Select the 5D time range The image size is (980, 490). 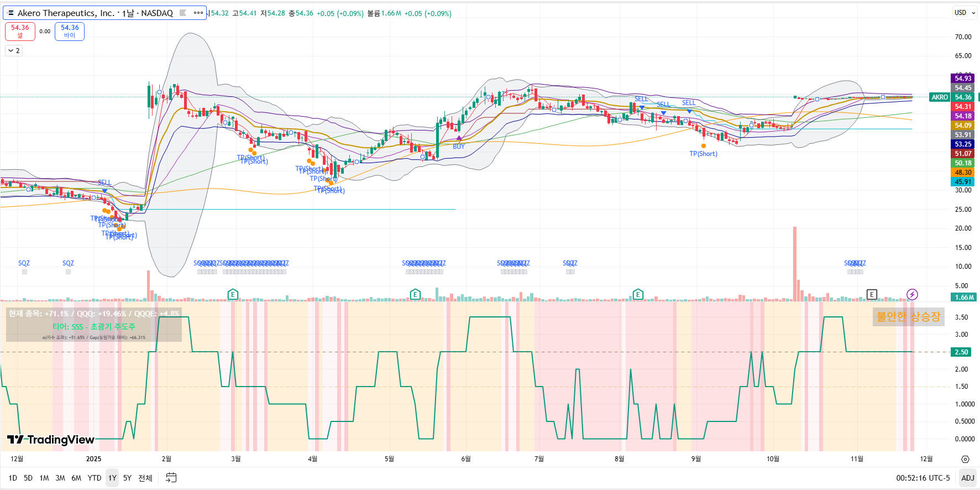pyautogui.click(x=28, y=478)
